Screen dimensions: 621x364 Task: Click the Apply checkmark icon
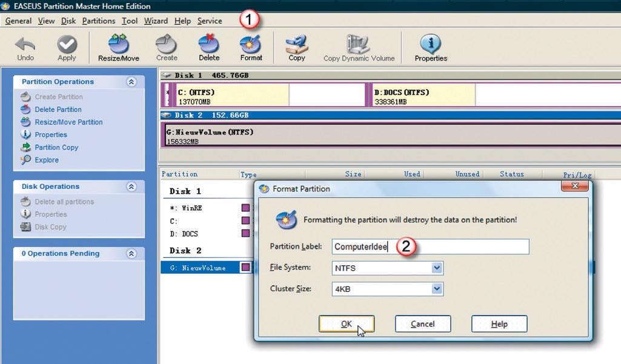67,44
